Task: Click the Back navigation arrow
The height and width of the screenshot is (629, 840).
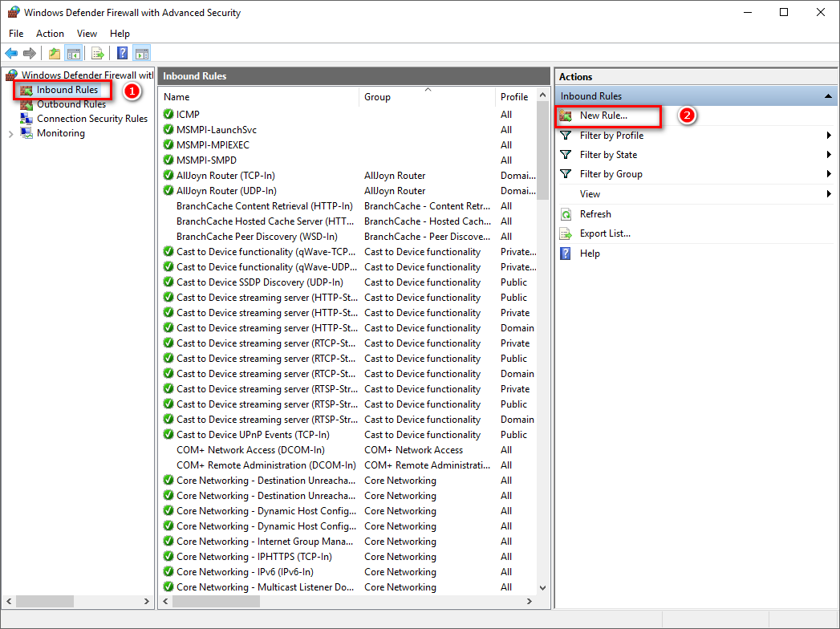Action: click(11, 53)
